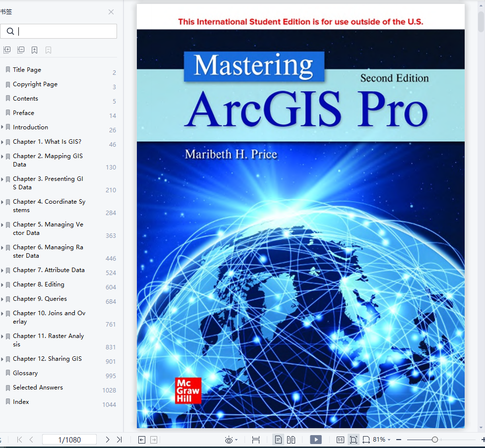485x448 pixels.
Task: Jump to last page button
Action: point(120,440)
